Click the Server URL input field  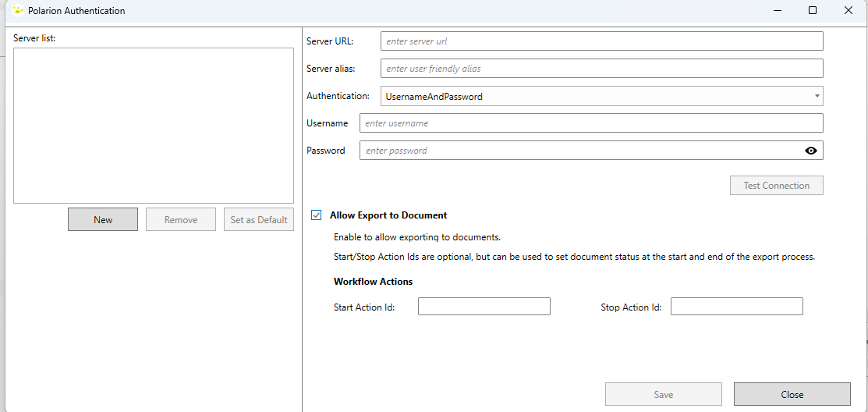click(602, 41)
